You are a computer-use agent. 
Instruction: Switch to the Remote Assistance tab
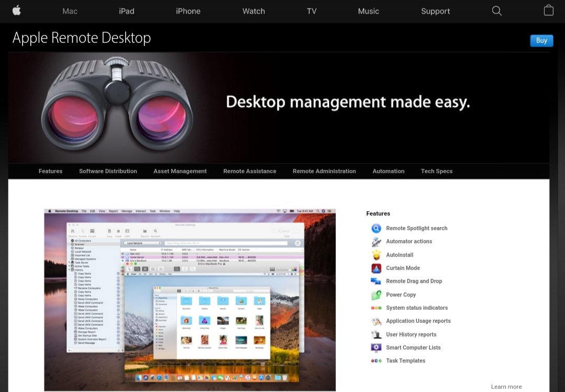[x=250, y=171]
